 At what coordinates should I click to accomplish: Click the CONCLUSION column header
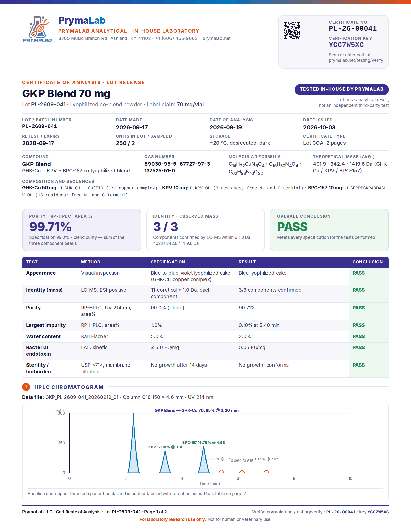367,262
